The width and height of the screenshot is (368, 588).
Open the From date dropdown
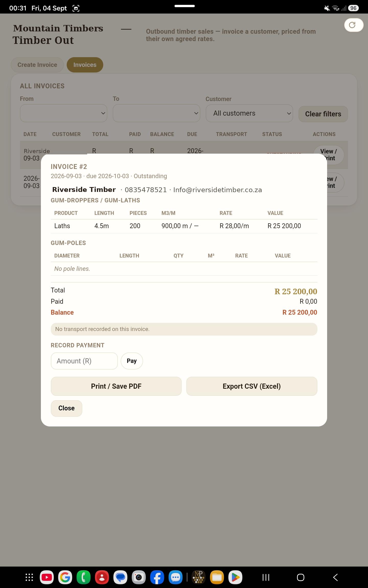tap(64, 113)
